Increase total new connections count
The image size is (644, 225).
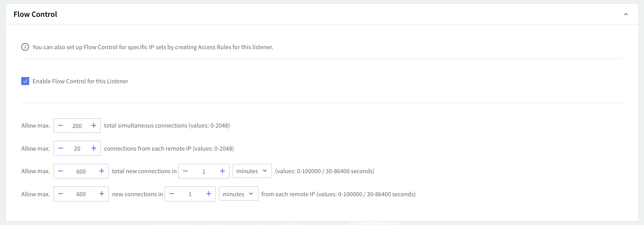(102, 171)
